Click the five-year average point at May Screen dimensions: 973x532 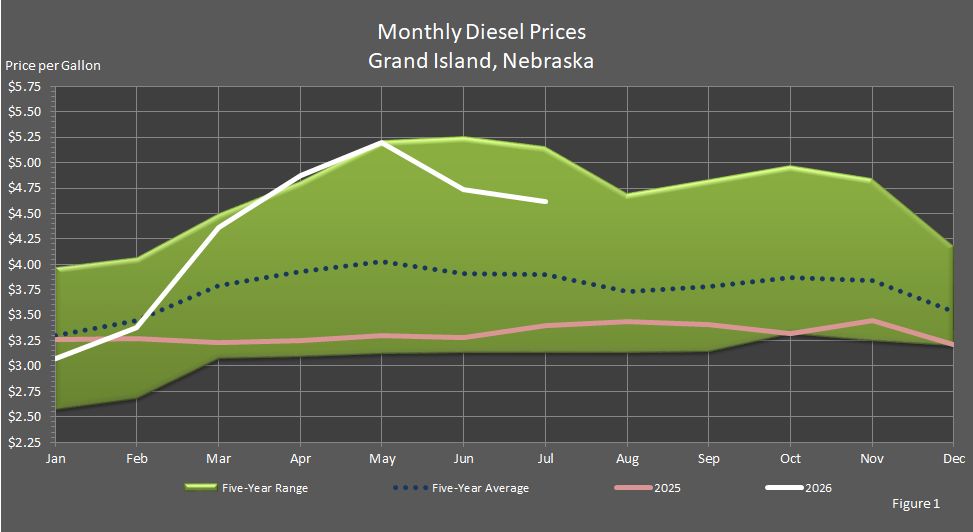coord(382,263)
